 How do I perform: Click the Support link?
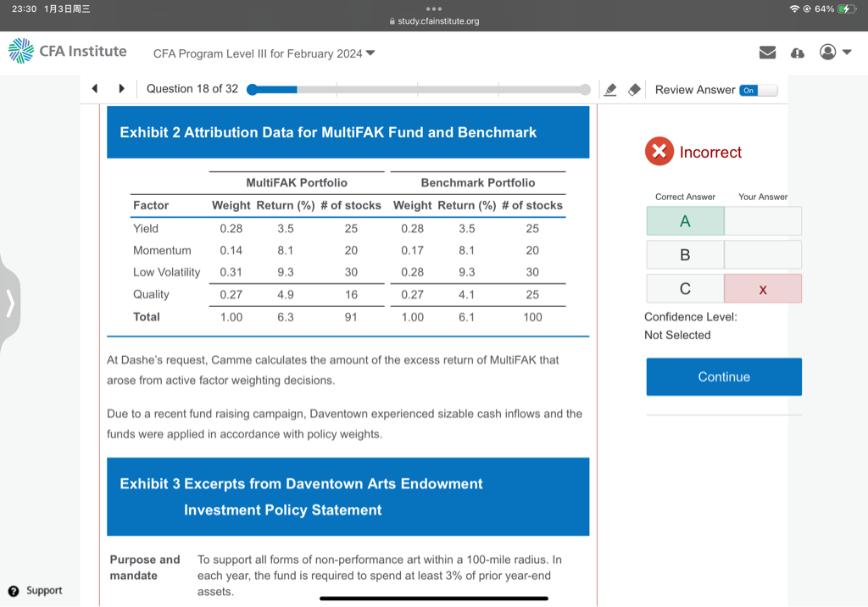point(44,591)
